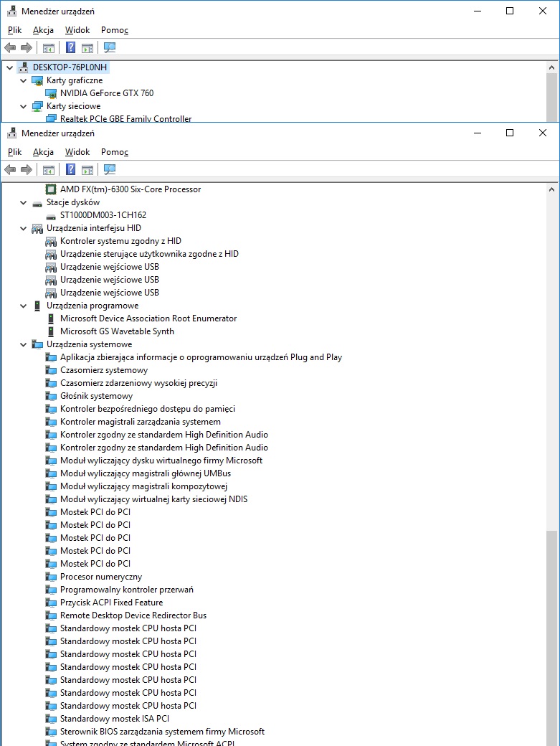560x746 pixels.
Task: Select Kontroler bezpośredniego dostępu do pamięci
Action: coord(148,409)
